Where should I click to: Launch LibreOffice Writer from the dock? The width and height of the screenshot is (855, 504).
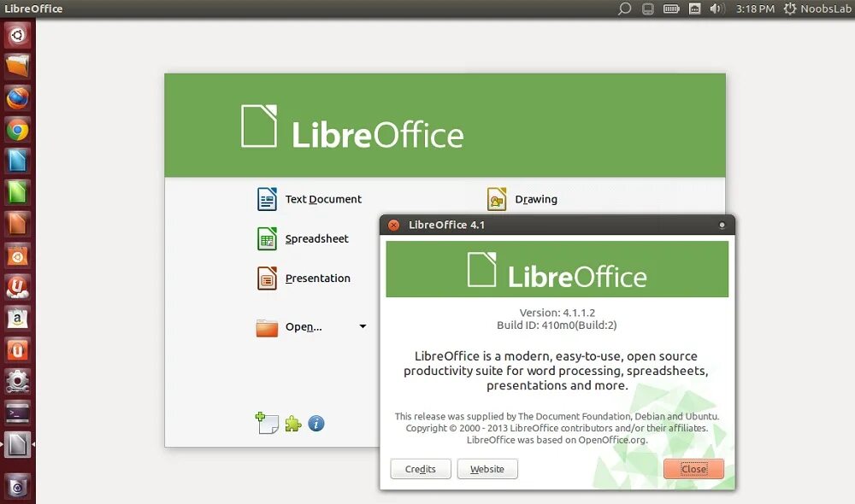[17, 161]
